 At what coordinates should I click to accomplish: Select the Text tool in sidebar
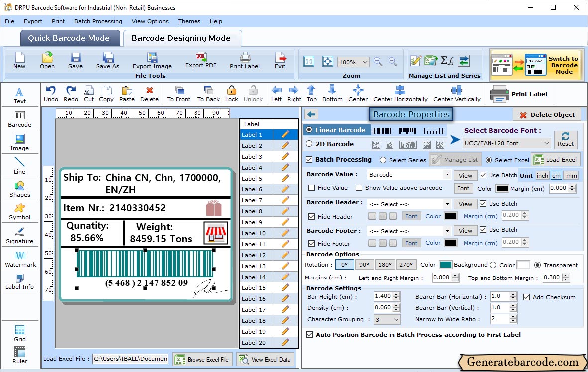click(x=19, y=95)
